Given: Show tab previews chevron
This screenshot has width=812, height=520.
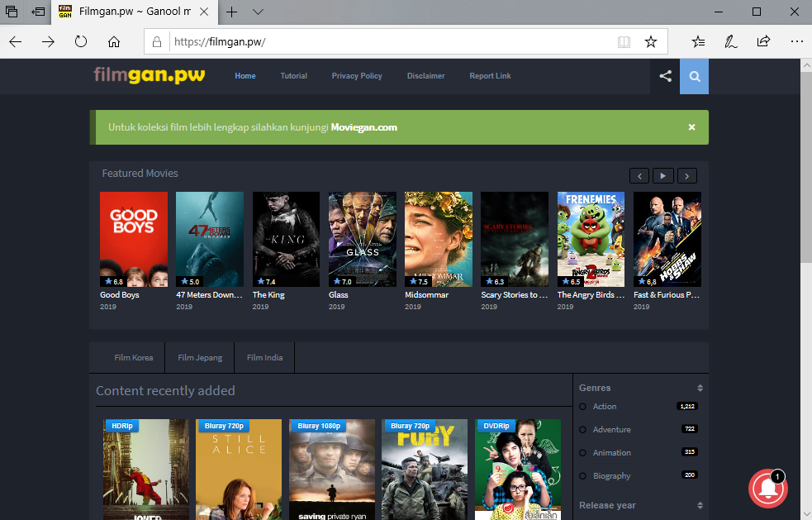Looking at the screenshot, I should coord(258,12).
